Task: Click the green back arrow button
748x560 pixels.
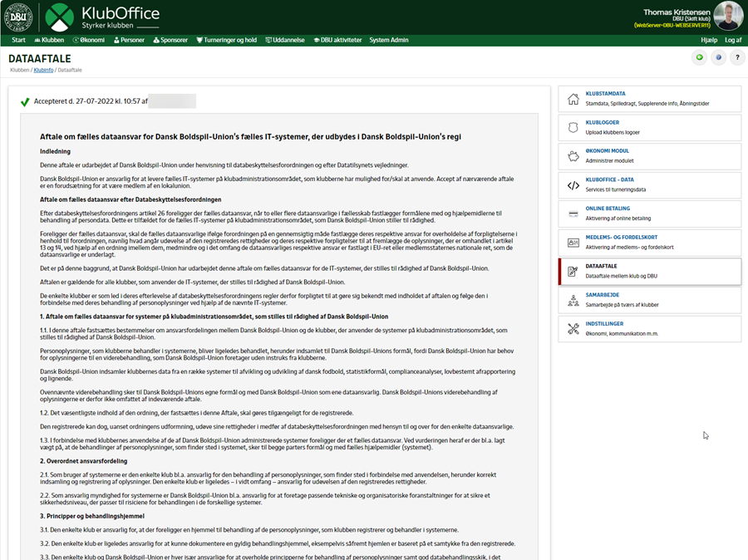Action: [x=699, y=57]
